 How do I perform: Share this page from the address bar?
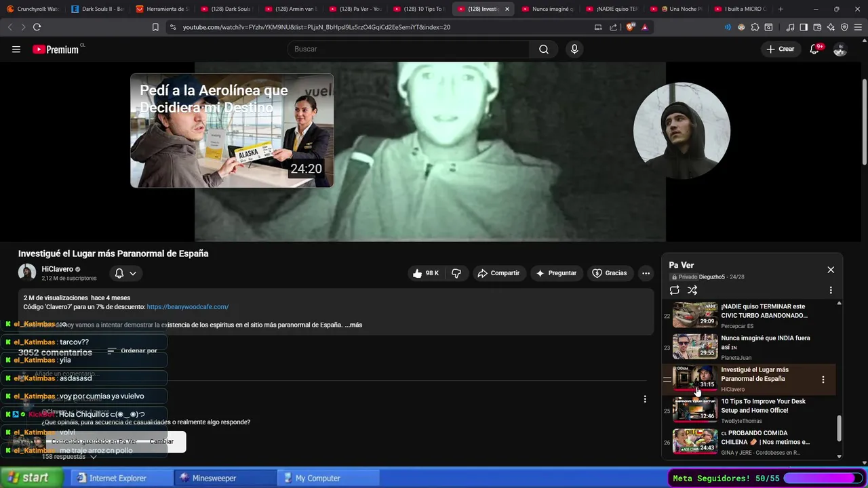tap(614, 27)
